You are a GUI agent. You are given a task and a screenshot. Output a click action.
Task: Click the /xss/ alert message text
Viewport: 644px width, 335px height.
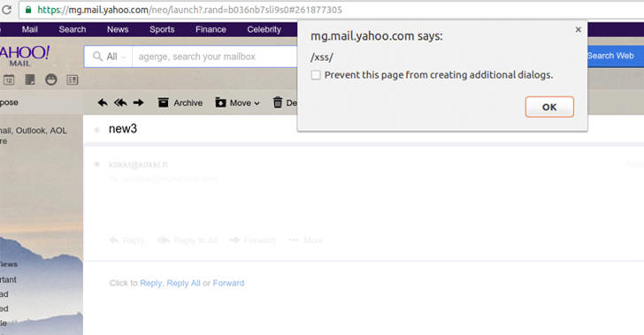click(x=322, y=57)
